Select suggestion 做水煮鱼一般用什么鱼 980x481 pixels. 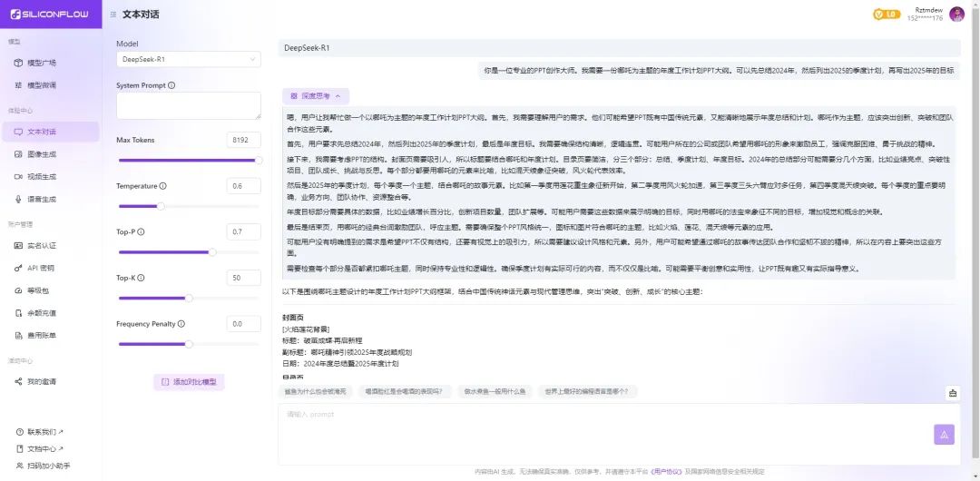point(495,391)
